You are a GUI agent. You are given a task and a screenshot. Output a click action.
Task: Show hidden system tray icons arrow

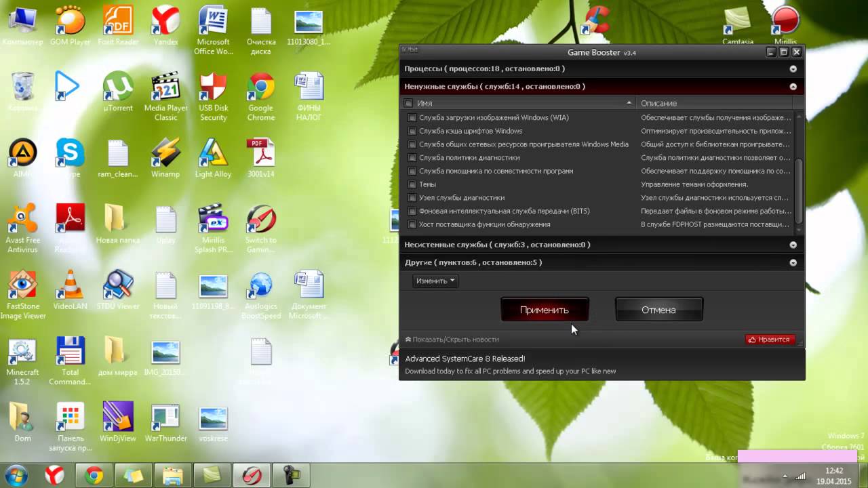click(785, 476)
